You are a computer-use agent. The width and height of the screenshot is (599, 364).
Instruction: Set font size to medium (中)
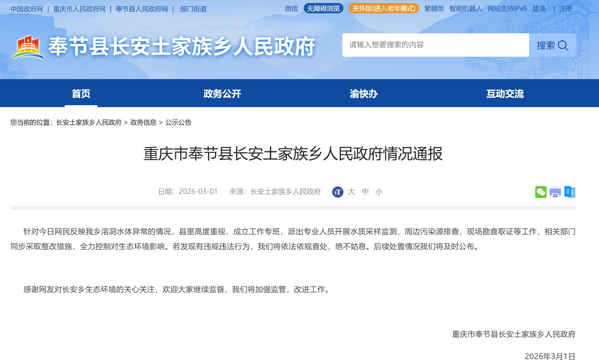tap(365, 192)
